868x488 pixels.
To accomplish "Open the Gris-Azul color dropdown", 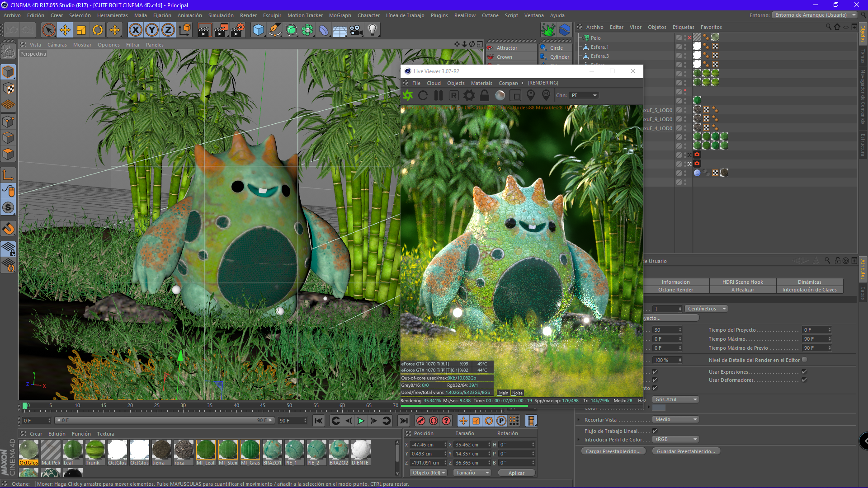I will (675, 399).
